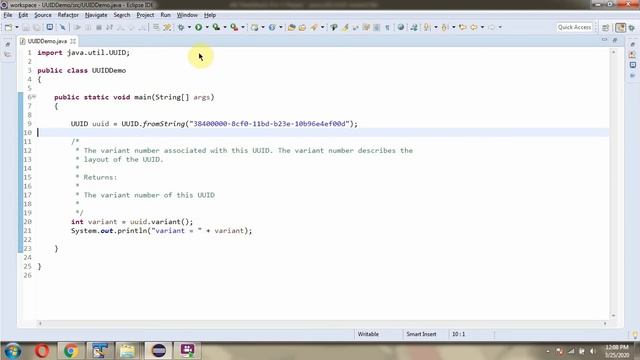Switch to the Debug perspective icon
This screenshot has height=360, width=640.
coord(632,27)
